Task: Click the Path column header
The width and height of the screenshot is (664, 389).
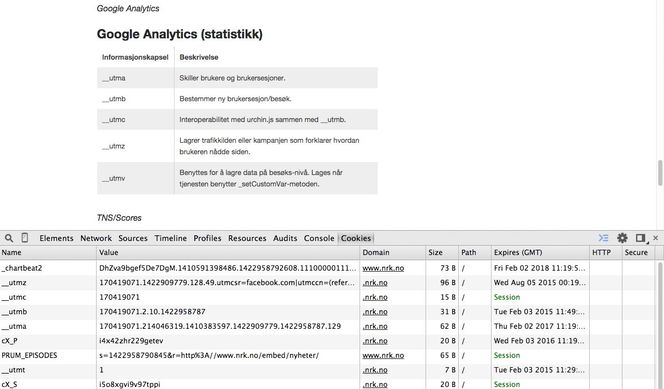Action: click(x=475, y=252)
